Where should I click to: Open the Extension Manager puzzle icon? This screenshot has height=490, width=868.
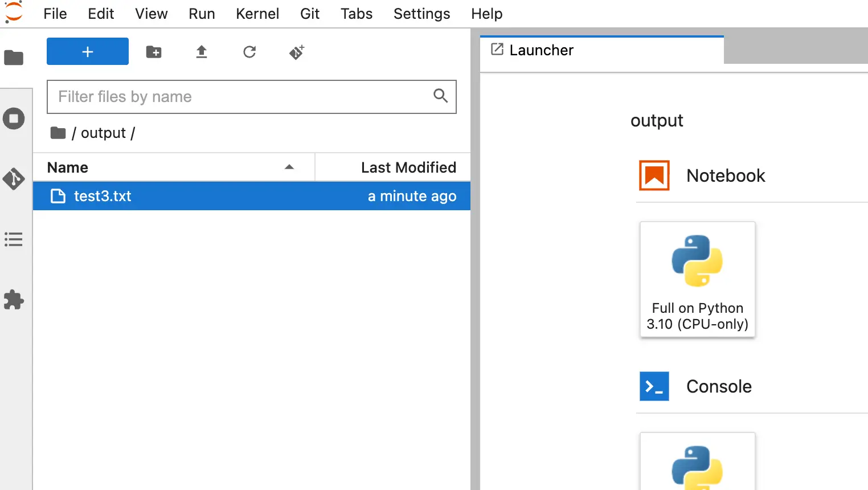point(14,300)
